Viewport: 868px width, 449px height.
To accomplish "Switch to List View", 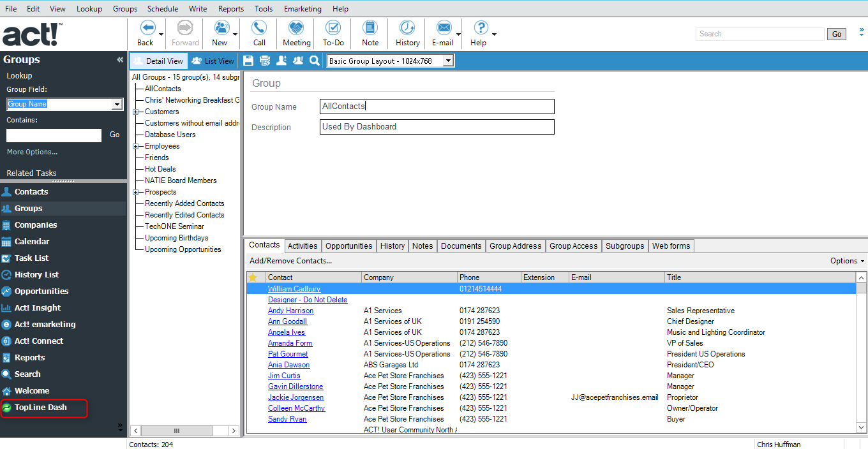I will pos(213,61).
